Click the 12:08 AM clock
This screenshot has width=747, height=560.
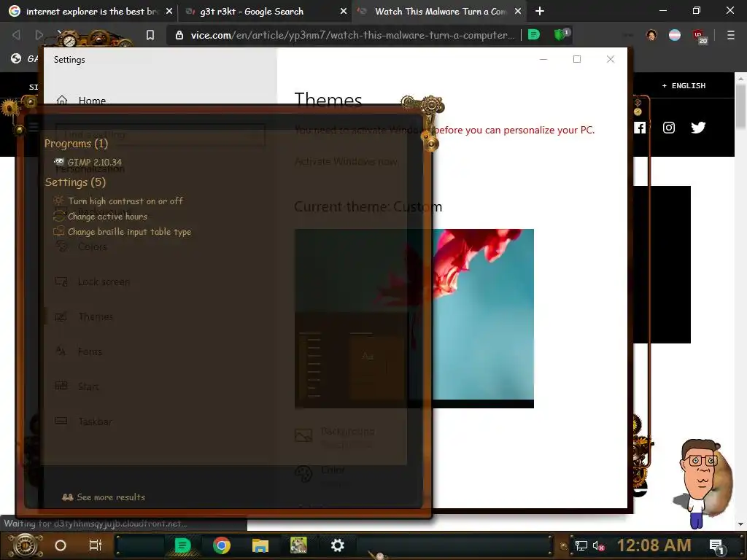click(654, 545)
